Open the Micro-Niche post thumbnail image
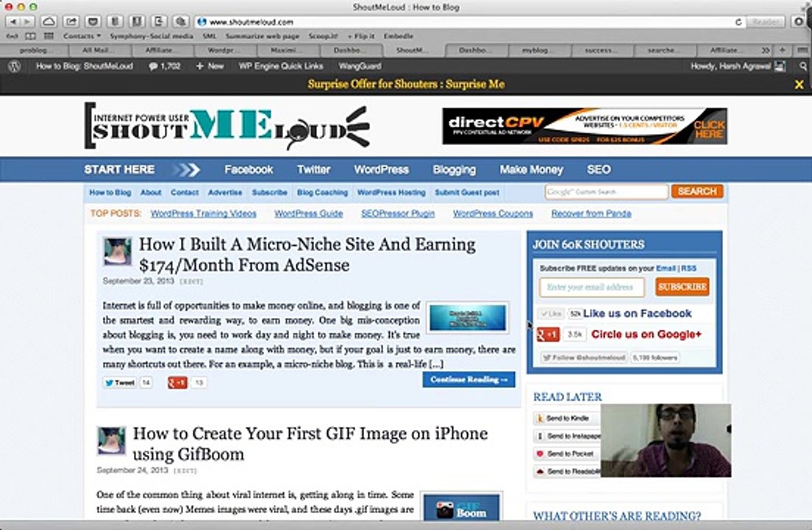Screen dimensions: 812x530 tap(468, 317)
